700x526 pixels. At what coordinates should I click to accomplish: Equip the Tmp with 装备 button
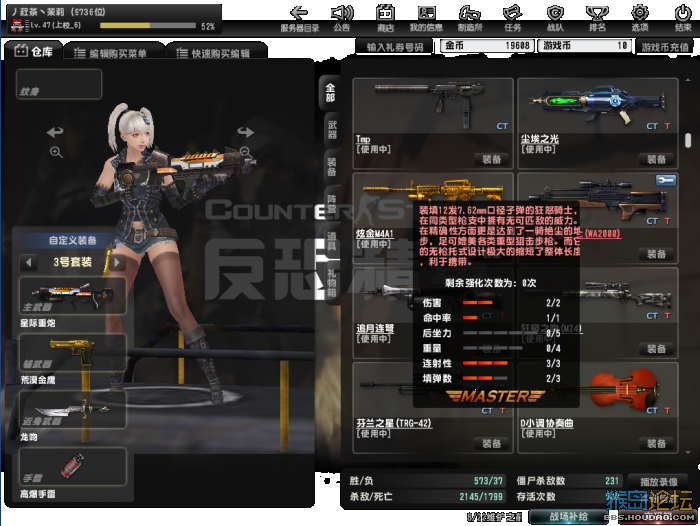(x=492, y=159)
